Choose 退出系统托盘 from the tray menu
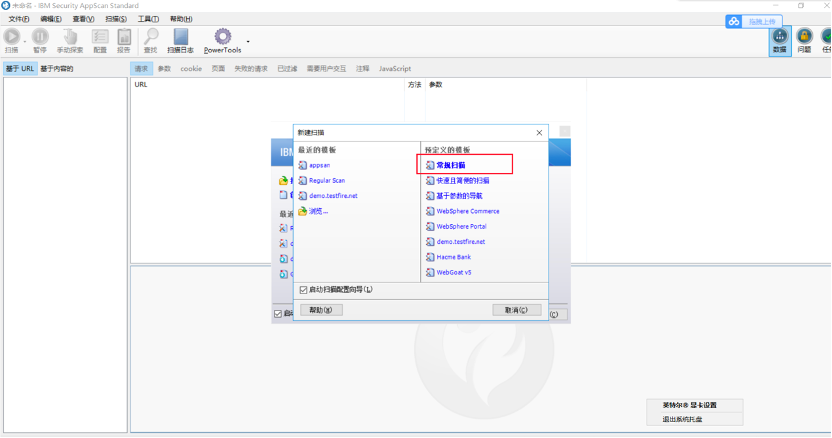Screen dimensions: 832x438 tap(682, 419)
